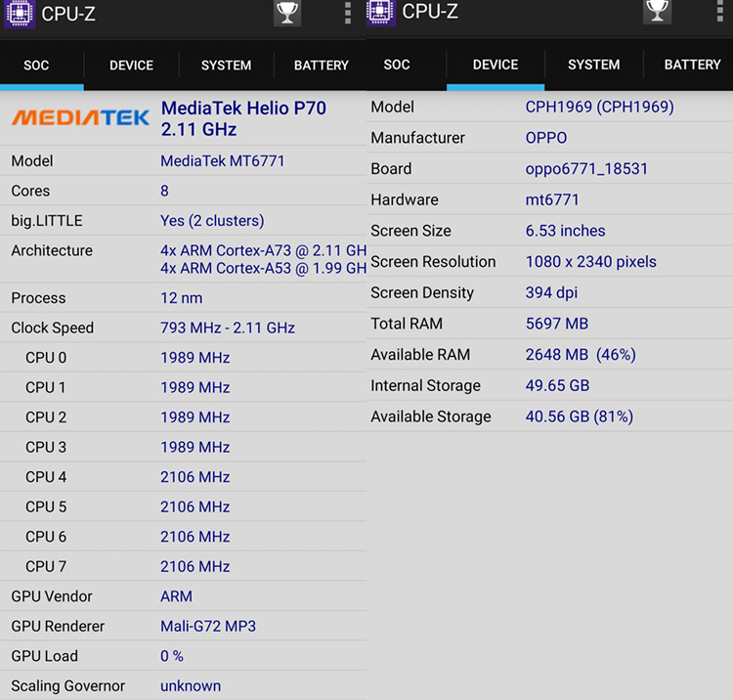Tap the 12 nm process value
Screen dimensions: 733x700
tap(182, 298)
